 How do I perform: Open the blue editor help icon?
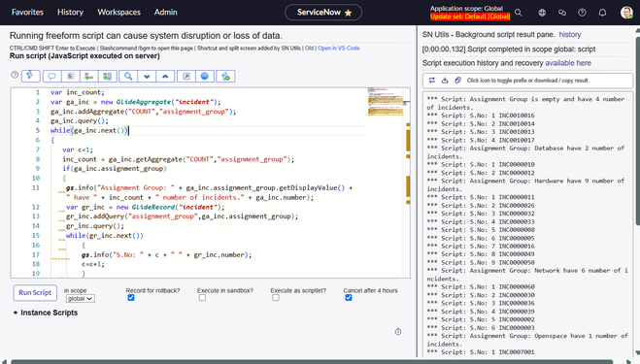coord(205,77)
